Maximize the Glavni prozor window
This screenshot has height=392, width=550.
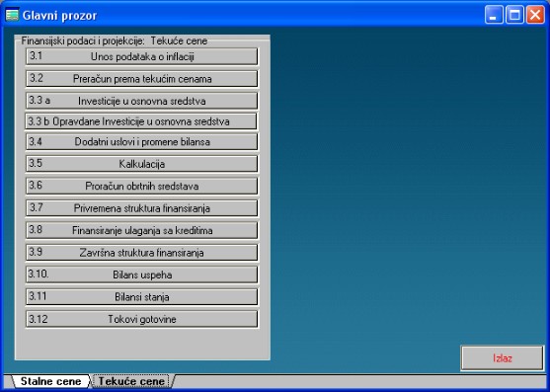click(x=514, y=15)
